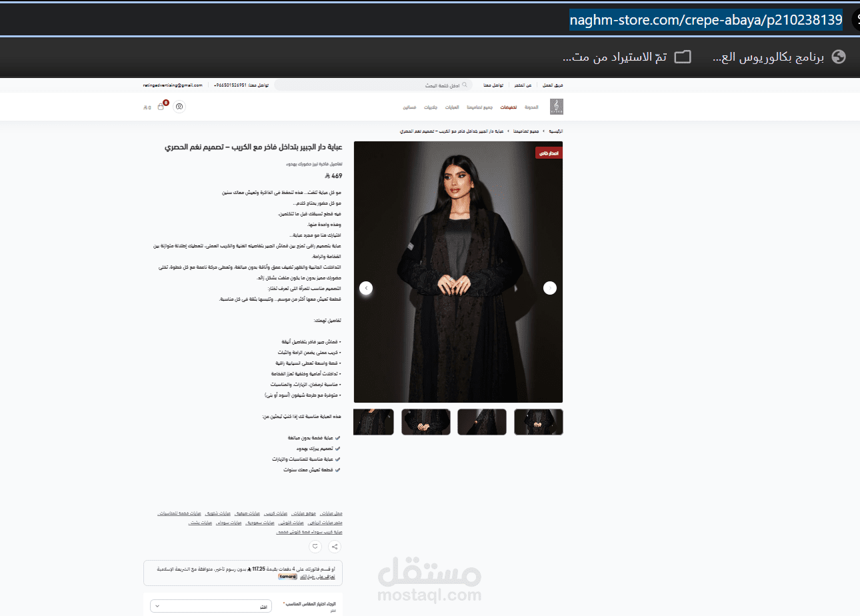Click the عبايات سعودية tag link

(x=260, y=523)
